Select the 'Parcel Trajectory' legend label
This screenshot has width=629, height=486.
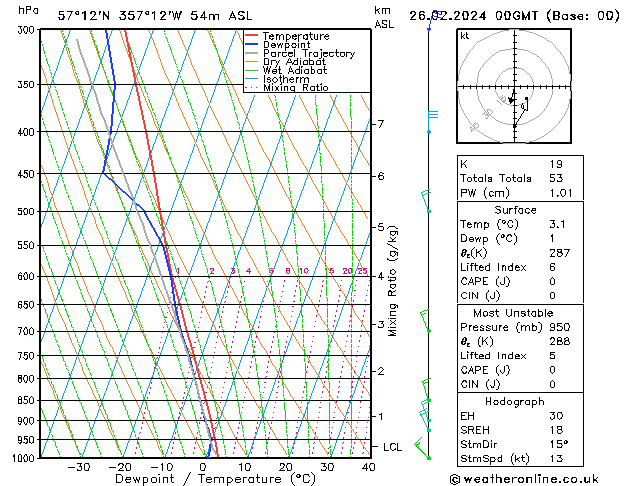[309, 53]
